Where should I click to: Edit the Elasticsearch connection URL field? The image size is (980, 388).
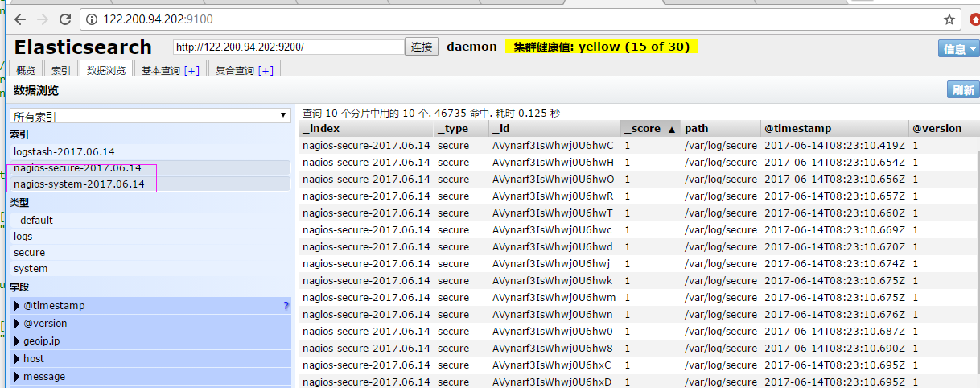[289, 47]
